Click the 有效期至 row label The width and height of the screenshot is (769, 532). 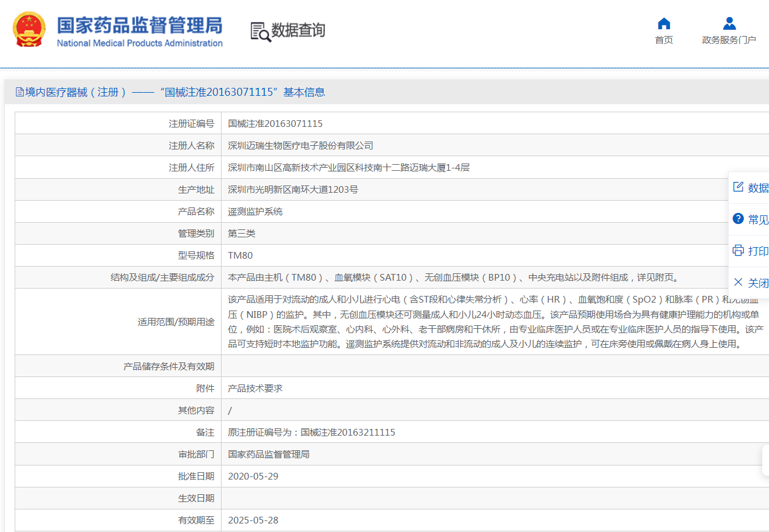pyautogui.click(x=196, y=520)
